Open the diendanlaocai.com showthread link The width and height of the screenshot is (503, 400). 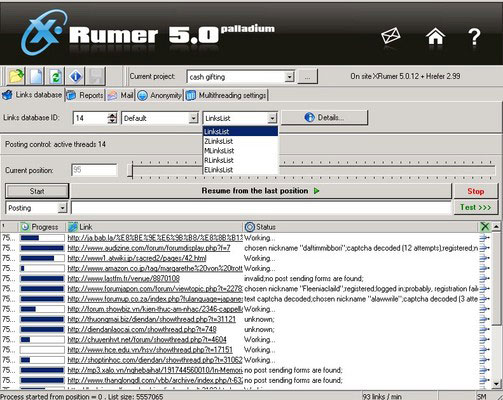tap(142, 329)
